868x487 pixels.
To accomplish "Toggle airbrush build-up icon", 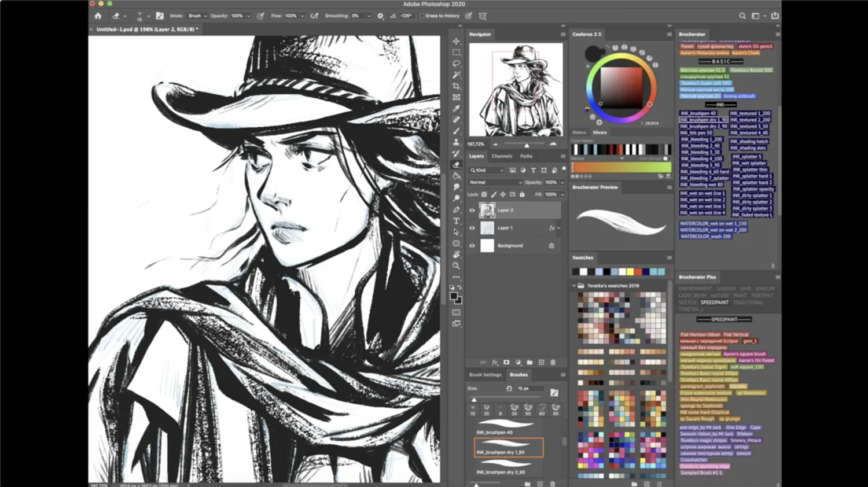I will coord(315,16).
